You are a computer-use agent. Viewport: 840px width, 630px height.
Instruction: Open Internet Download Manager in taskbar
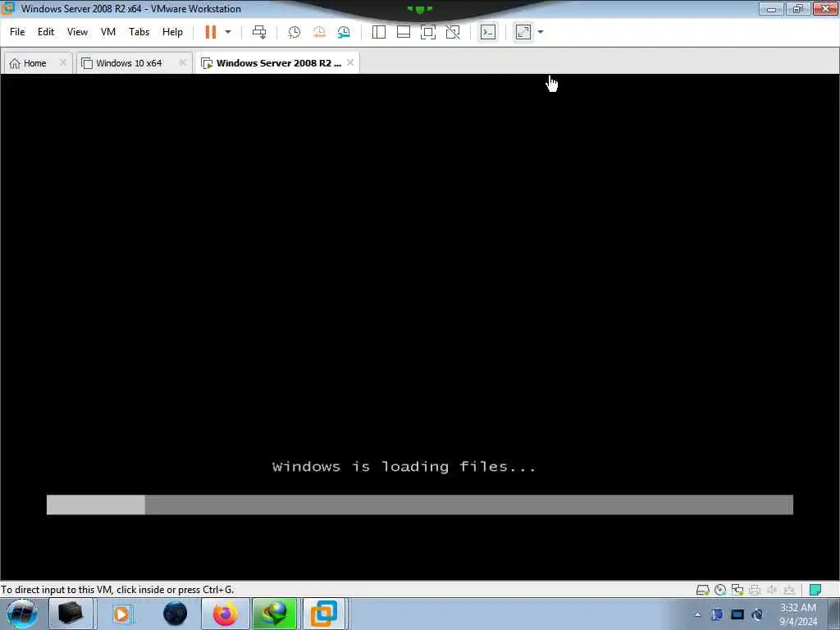point(274,614)
